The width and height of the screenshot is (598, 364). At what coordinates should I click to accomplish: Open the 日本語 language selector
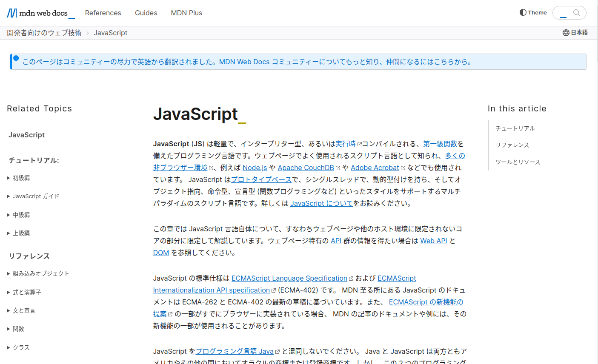pos(575,33)
